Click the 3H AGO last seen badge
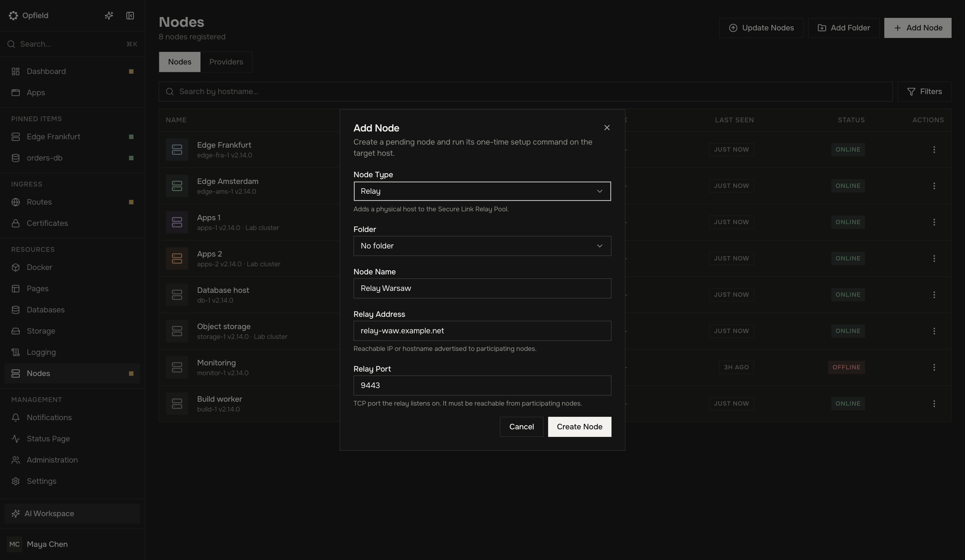 [x=736, y=367]
